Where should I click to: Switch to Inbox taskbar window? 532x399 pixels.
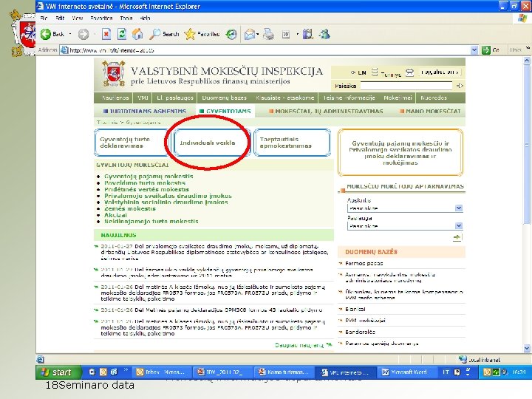(162, 372)
